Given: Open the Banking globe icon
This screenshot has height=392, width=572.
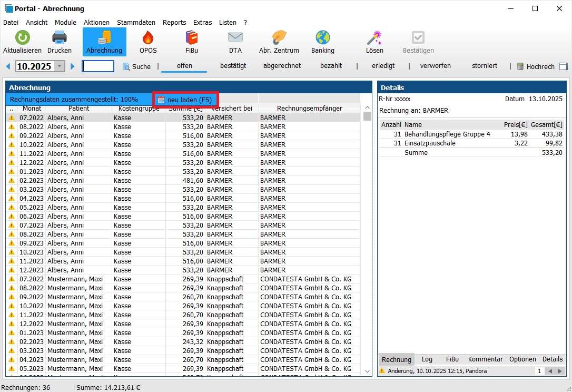Looking at the screenshot, I should [x=323, y=38].
